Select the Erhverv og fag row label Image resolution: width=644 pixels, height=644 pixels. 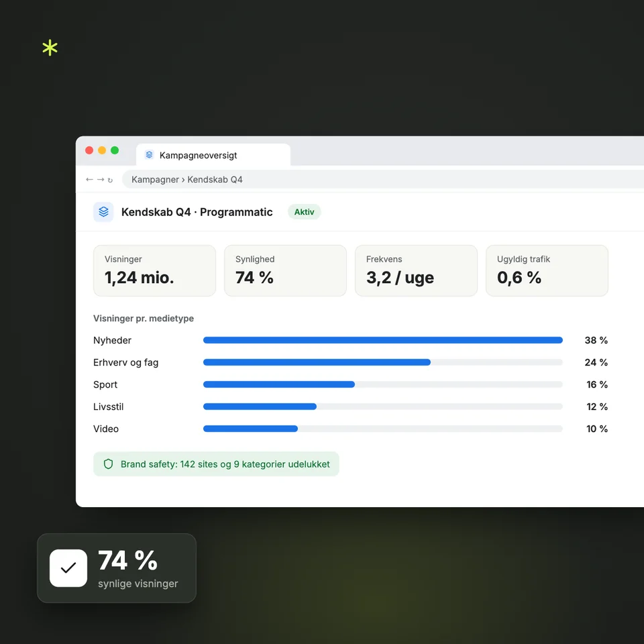(125, 362)
